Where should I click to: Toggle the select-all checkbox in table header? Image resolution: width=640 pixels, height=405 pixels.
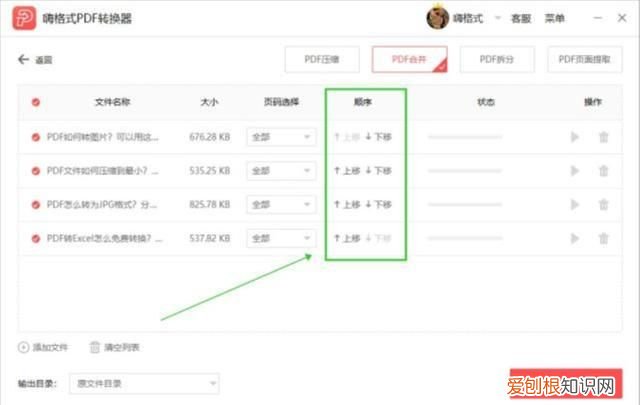[36, 102]
